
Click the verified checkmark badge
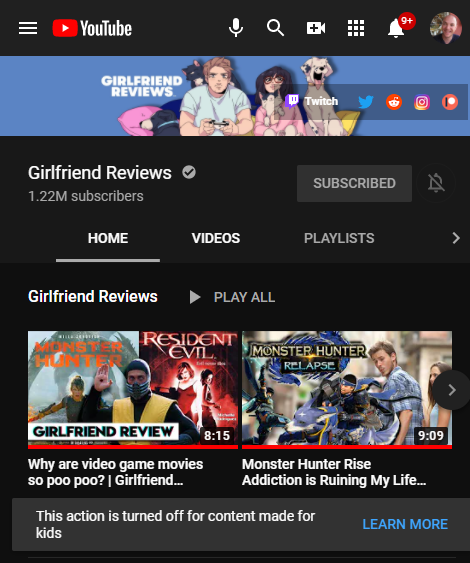(189, 172)
